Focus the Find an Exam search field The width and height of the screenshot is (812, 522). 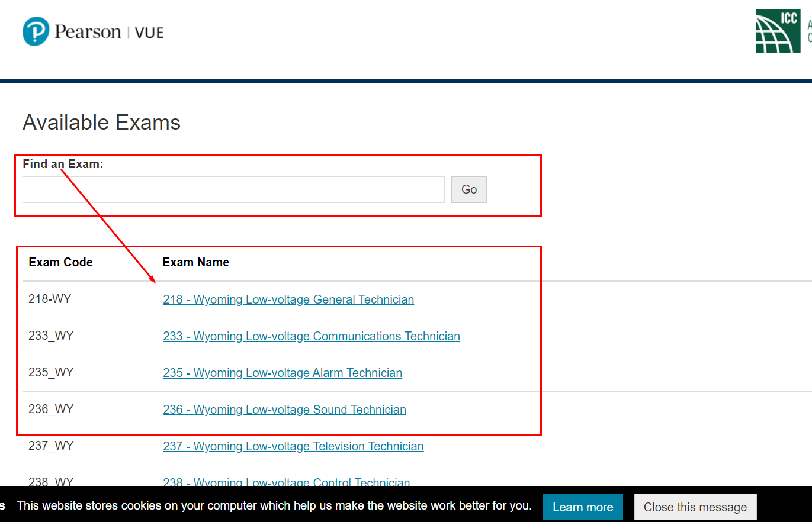233,190
